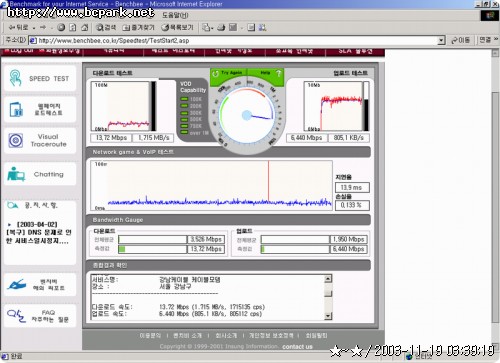Open the 도움말(H) help menu
Viewport: 500px width, 363px height.
point(175,15)
